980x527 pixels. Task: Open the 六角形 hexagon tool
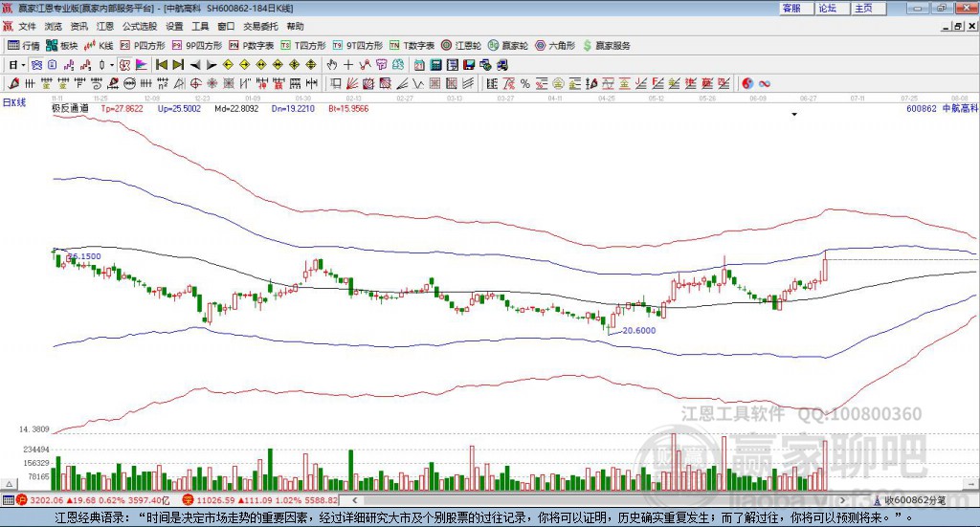pyautogui.click(x=555, y=46)
